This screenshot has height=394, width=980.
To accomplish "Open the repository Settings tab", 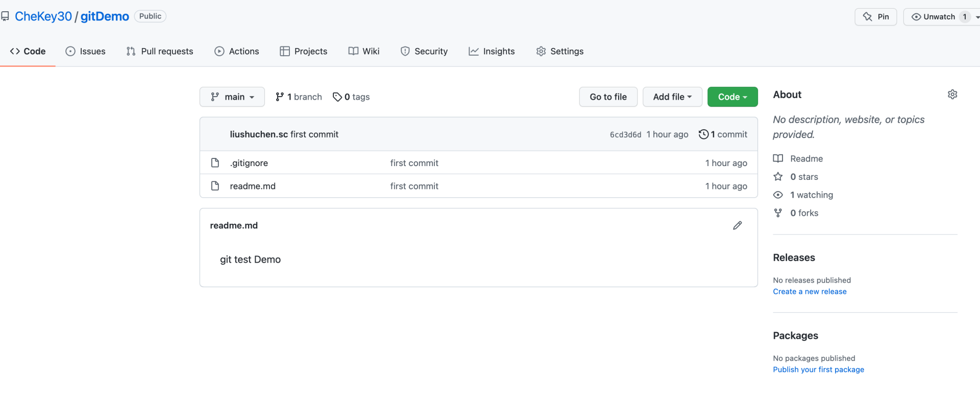I will [x=560, y=51].
